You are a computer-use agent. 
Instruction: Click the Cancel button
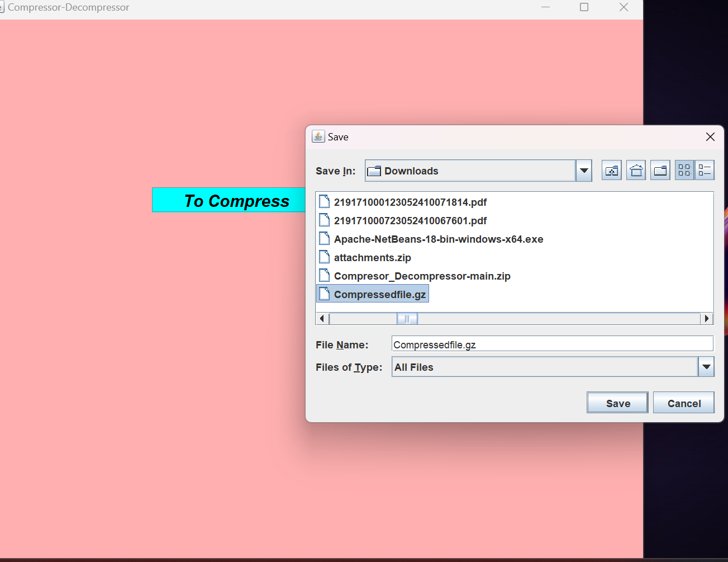tap(683, 403)
